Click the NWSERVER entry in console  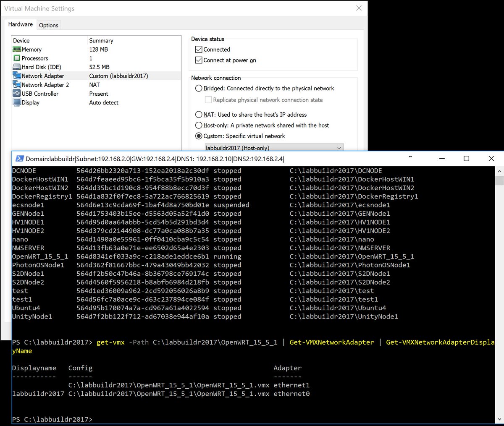[28, 248]
